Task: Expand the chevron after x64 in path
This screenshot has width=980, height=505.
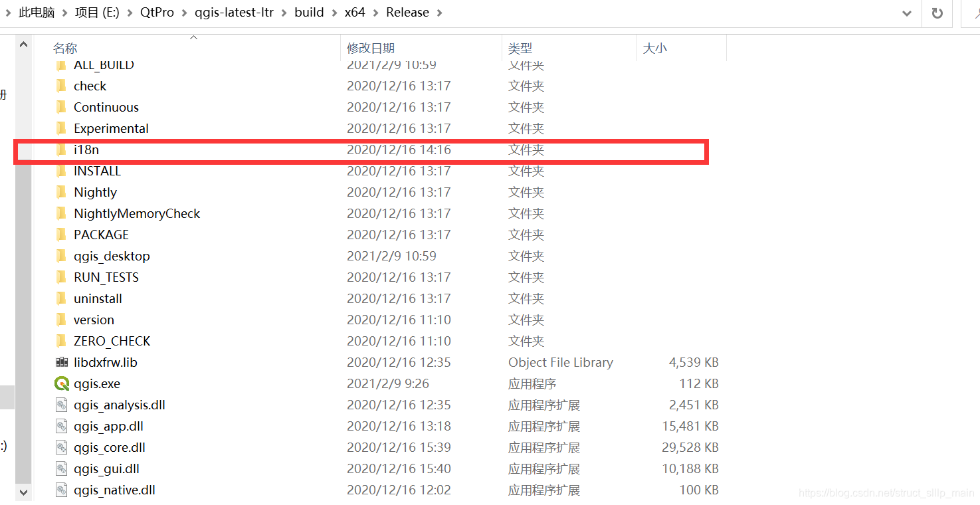Action: [375, 13]
